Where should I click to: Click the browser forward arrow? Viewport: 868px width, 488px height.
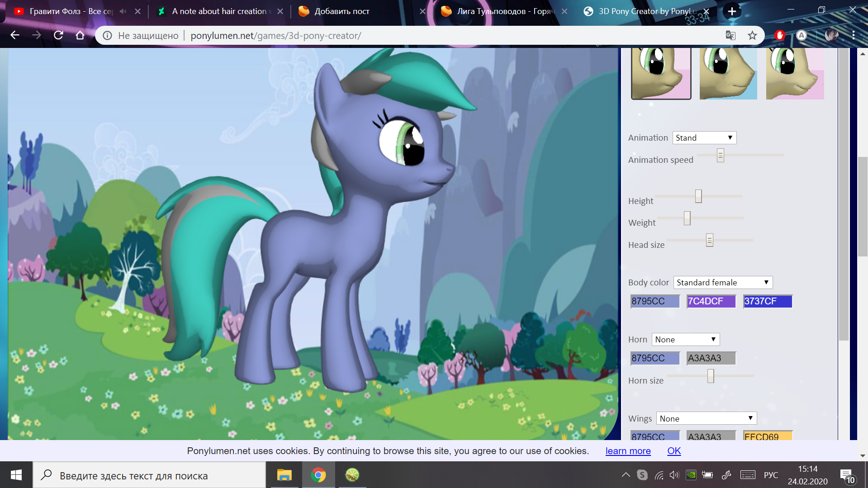click(37, 35)
